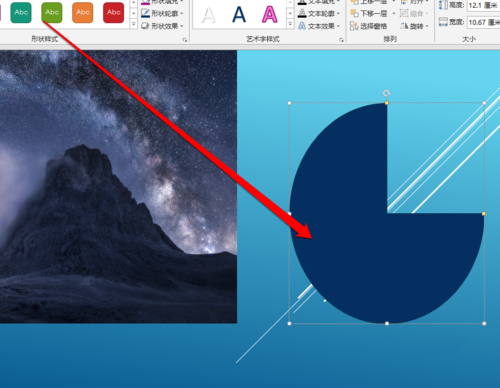Apply the orange Abc shape style
Viewport: 500px width, 388px height.
click(83, 12)
